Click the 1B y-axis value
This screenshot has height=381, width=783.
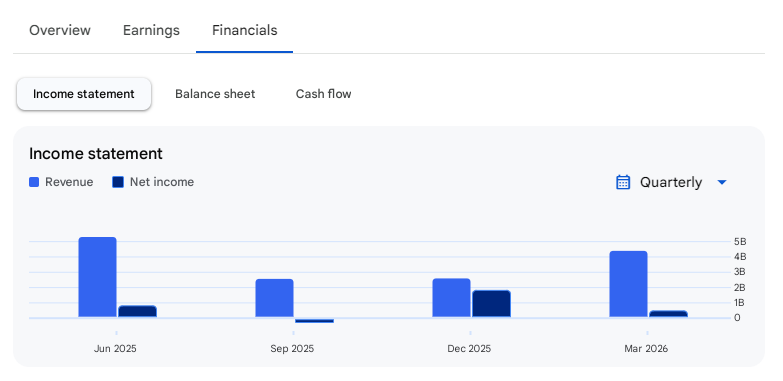click(x=740, y=303)
